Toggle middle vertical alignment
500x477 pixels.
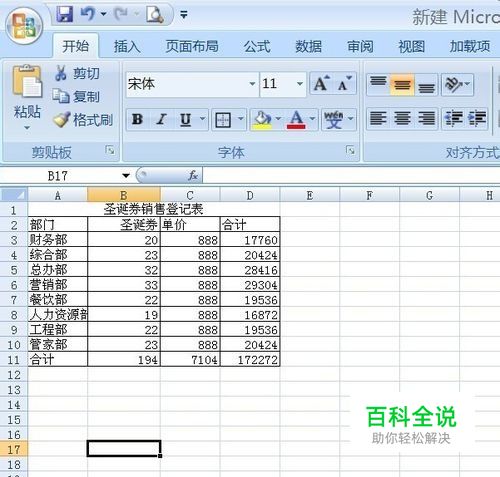click(402, 84)
